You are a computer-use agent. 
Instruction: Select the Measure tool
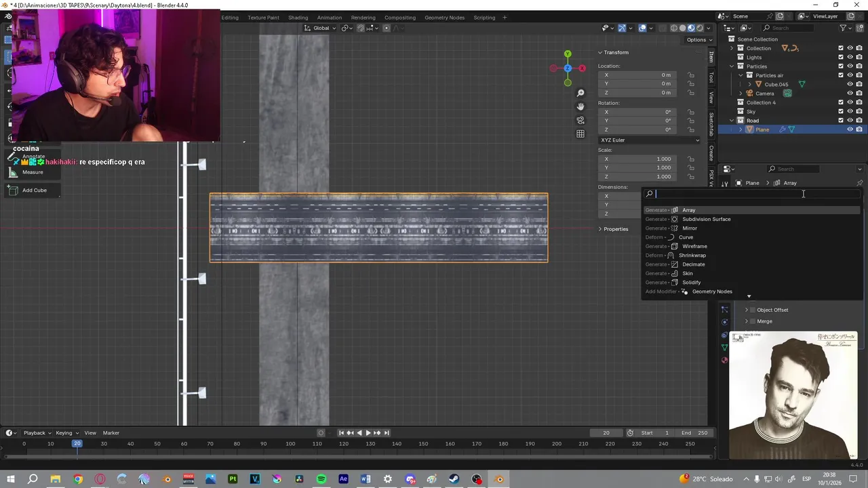coord(33,172)
